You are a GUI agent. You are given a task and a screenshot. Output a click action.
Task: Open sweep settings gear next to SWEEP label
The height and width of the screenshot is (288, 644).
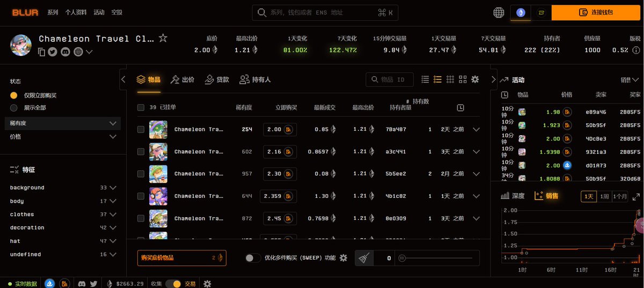pos(343,258)
